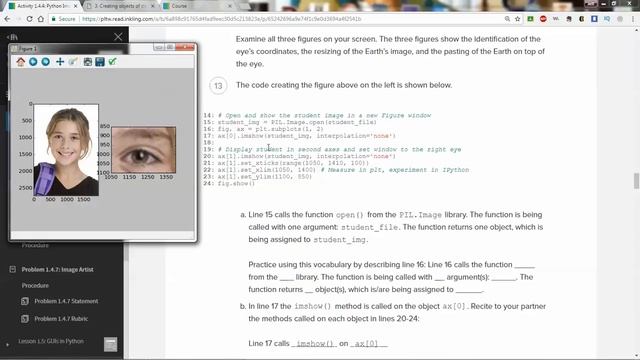This screenshot has height=360, width=640.
Task: Click the Forward arrow in Figure 1 toolbar
Action: 46,62
